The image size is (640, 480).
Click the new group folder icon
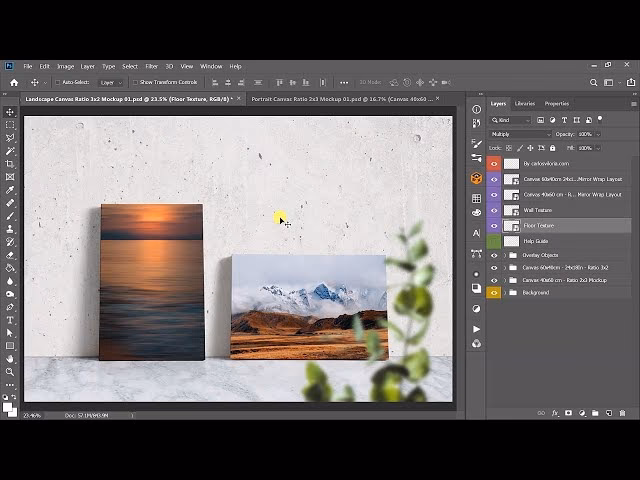click(595, 413)
